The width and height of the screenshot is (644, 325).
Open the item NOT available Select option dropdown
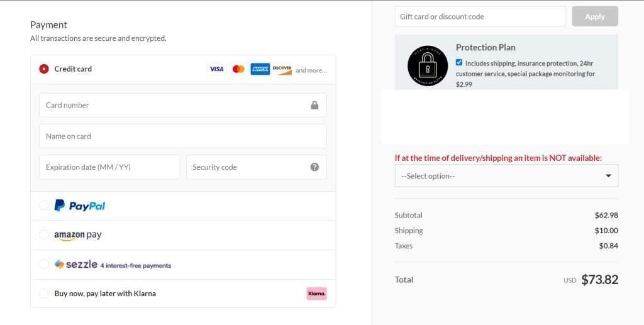[x=506, y=175]
